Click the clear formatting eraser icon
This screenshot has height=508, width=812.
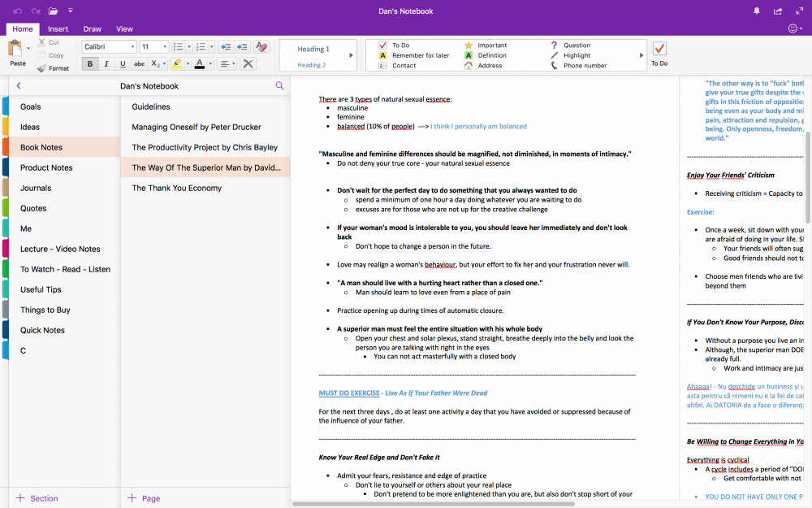(x=261, y=47)
